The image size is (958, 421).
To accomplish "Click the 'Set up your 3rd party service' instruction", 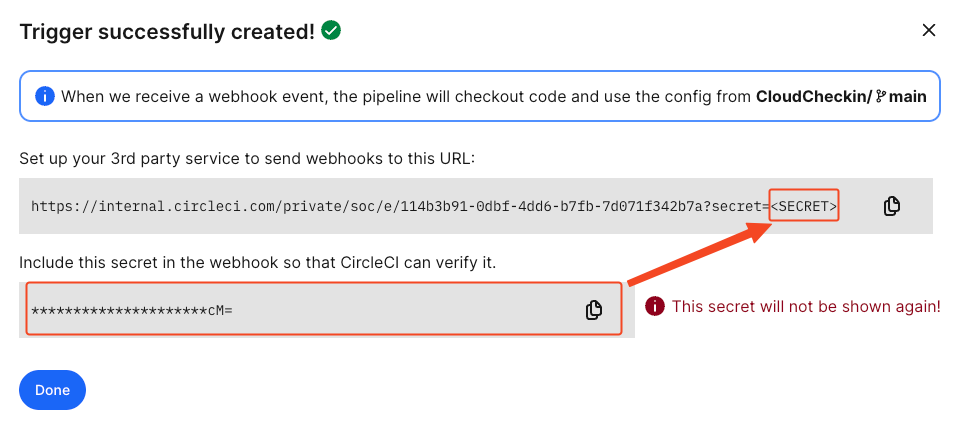I will (247, 159).
